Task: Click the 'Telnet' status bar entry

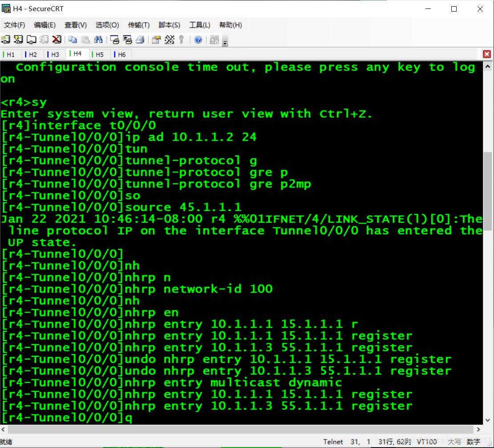Action: [x=333, y=442]
